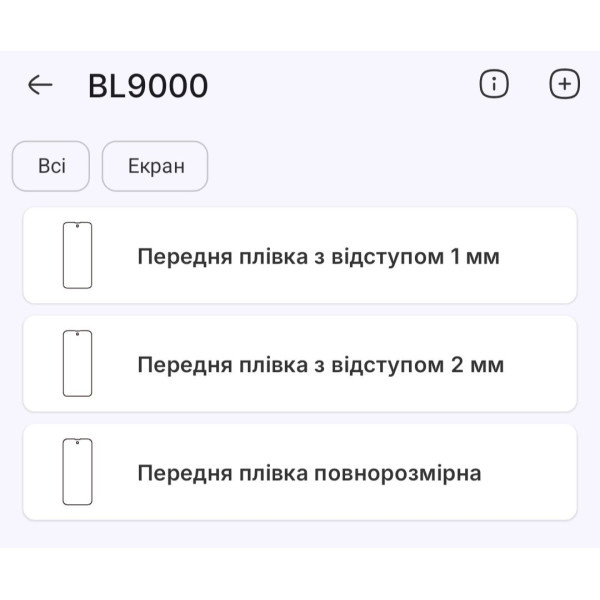Select the second film template card
Screen dimensions: 600x600
coord(300,364)
